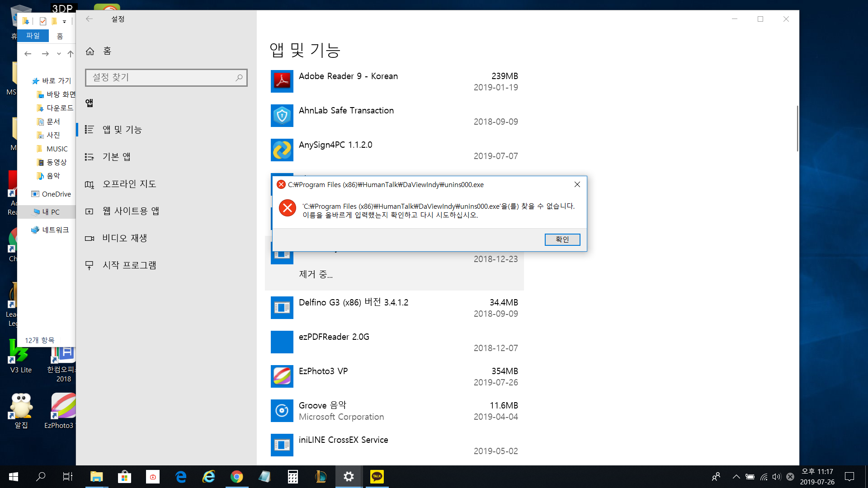
Task: Open KakaoTalk from taskbar
Action: point(377,477)
